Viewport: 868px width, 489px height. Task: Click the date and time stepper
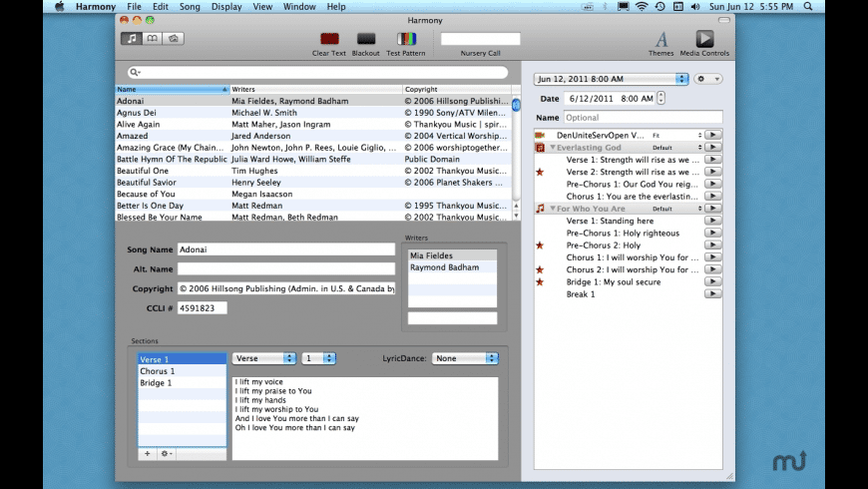pos(660,98)
